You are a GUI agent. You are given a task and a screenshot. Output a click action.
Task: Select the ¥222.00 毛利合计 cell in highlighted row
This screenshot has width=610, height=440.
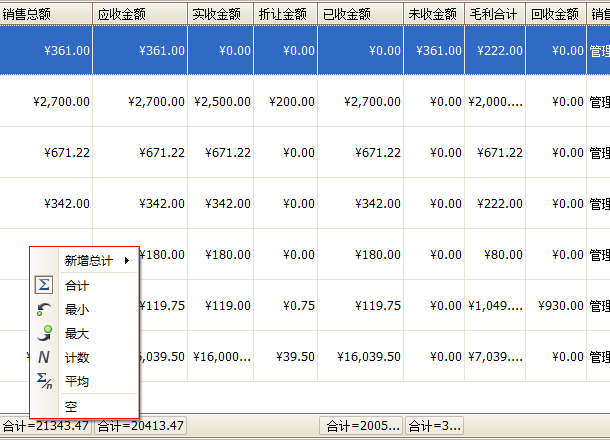[495, 50]
